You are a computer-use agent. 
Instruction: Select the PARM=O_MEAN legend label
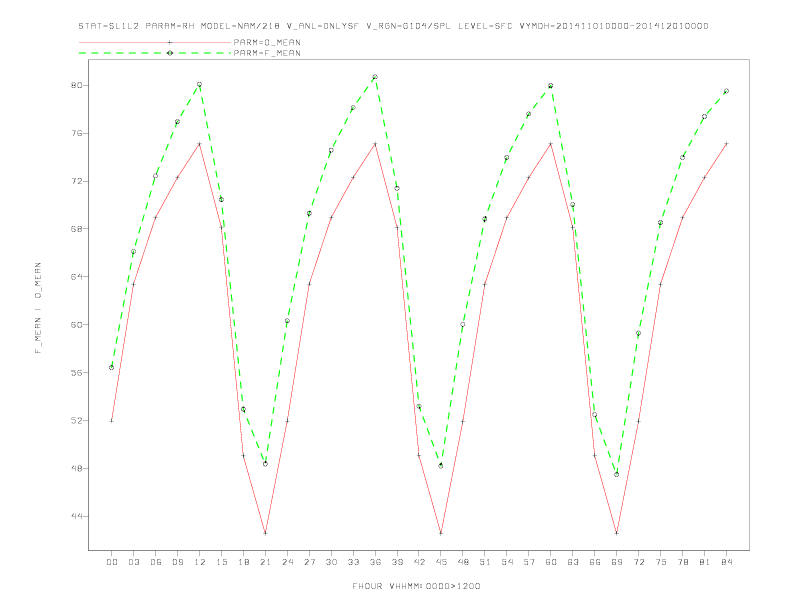pos(267,42)
